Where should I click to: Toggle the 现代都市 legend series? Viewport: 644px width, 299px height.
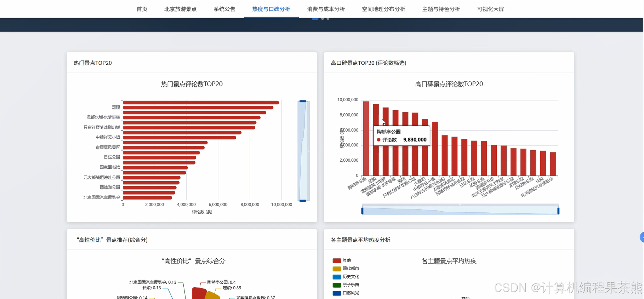(346, 269)
